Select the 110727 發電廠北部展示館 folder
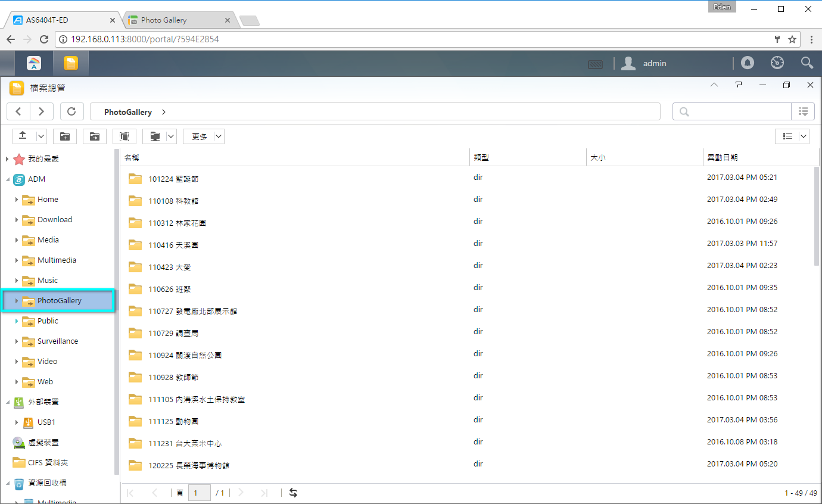Image resolution: width=822 pixels, height=504 pixels. point(468,310)
